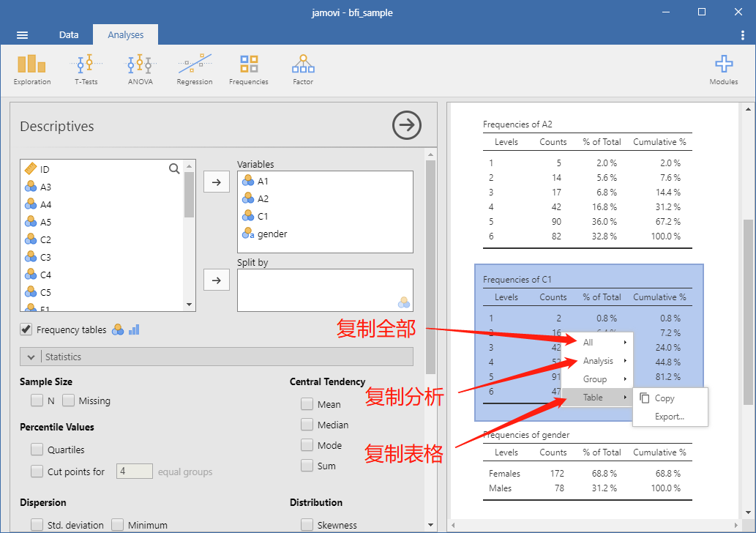Select variable C5 in the source list

coord(102,292)
